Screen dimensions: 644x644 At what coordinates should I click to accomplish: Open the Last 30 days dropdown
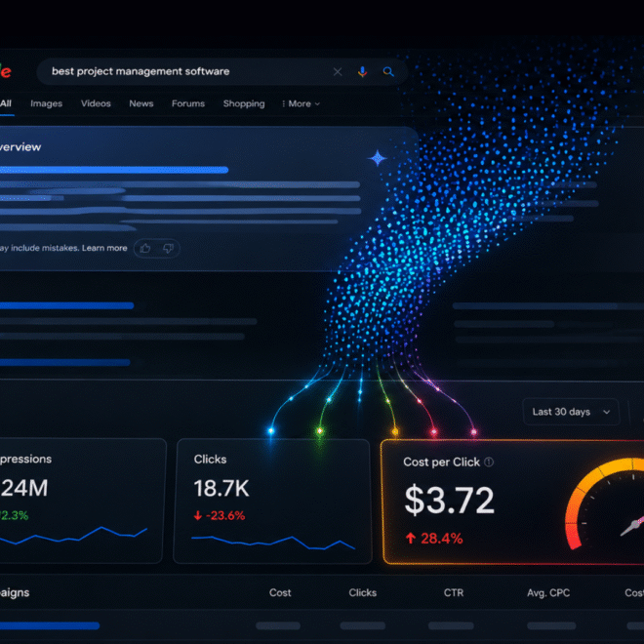[x=571, y=412]
